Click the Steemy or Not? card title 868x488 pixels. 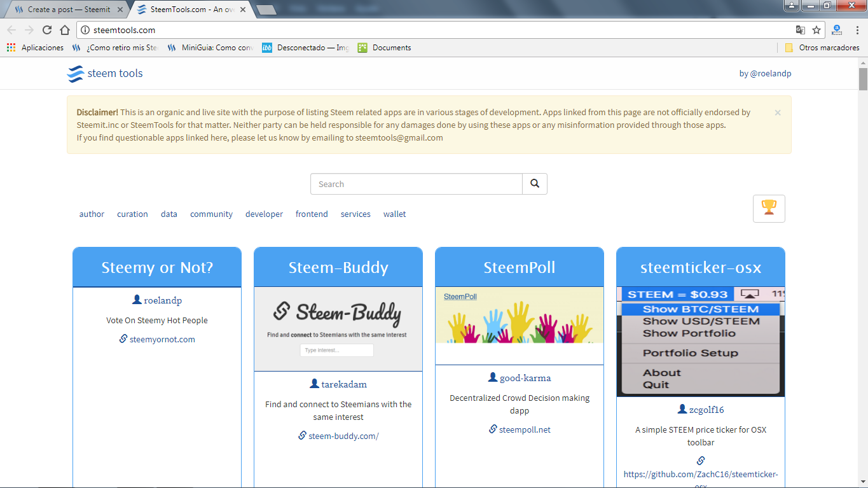(x=157, y=268)
